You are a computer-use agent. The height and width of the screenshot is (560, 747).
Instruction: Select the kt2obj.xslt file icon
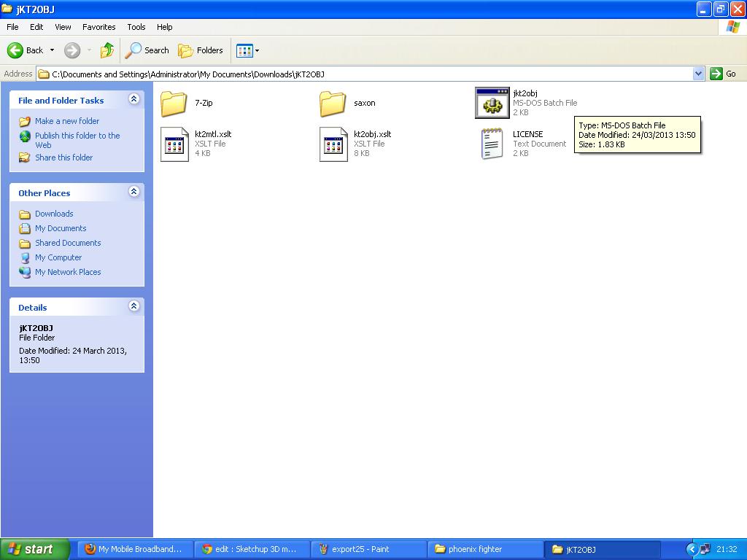point(333,144)
